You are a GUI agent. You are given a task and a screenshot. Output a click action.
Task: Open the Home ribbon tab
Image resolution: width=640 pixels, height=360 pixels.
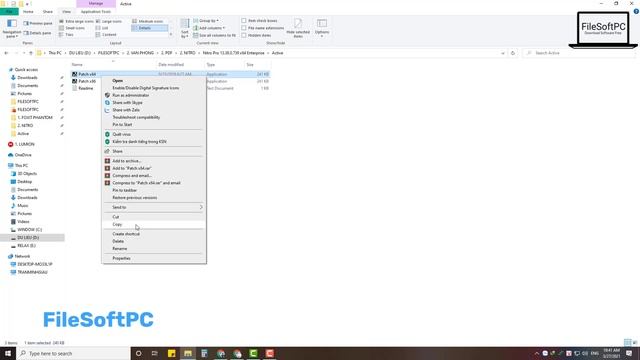28,12
